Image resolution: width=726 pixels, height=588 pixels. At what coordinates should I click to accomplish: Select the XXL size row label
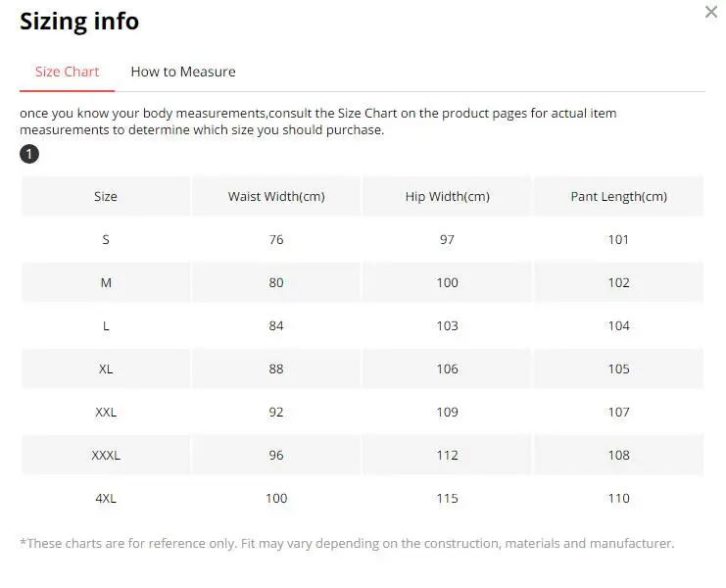tap(106, 412)
